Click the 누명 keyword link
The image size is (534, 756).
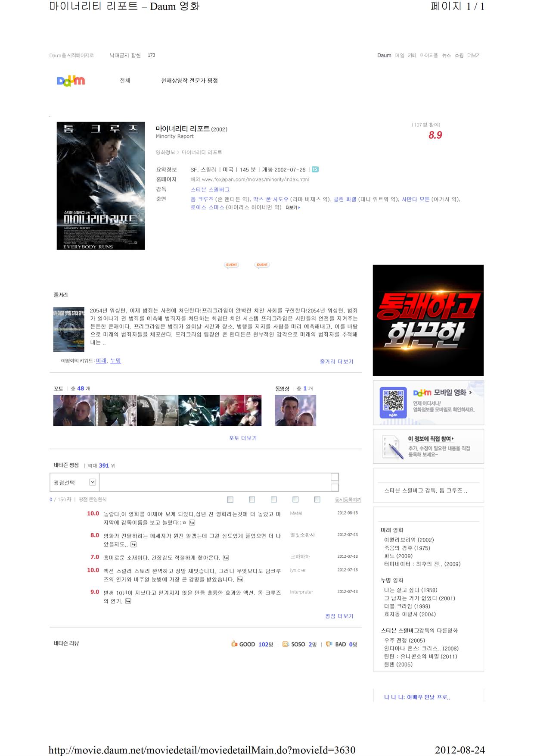(115, 361)
